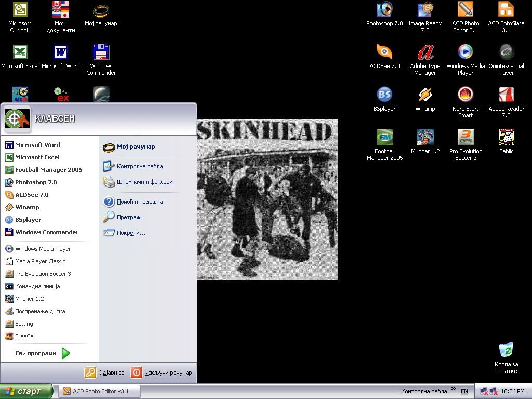Open Командна линија from Start menu

pos(49,286)
